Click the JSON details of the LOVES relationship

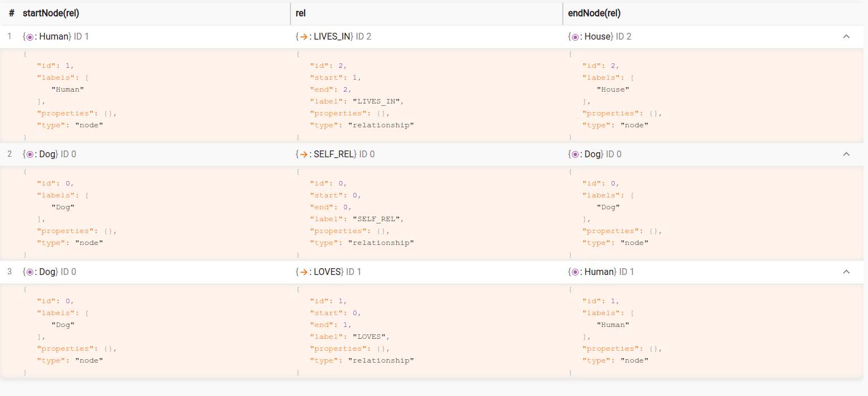point(362,331)
